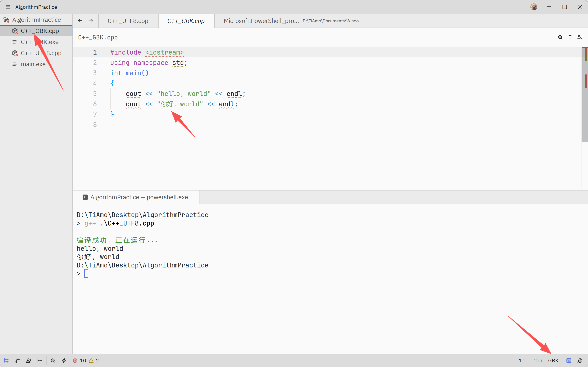Open project search magnifier in status bar

pos(53,360)
